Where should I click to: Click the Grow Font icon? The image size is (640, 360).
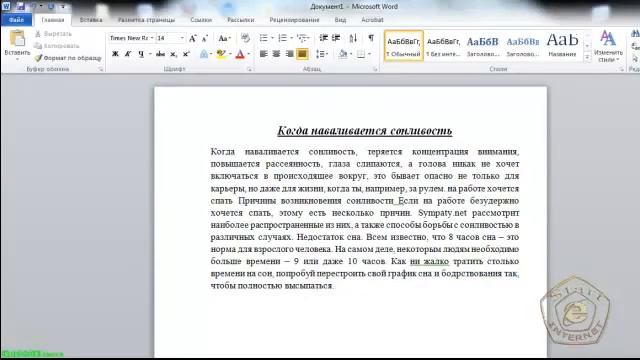(192, 38)
